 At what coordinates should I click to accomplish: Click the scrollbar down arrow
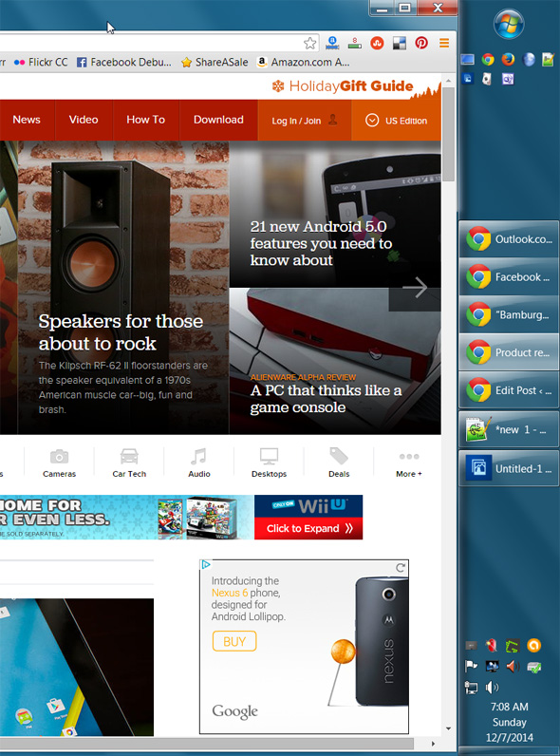[x=449, y=728]
